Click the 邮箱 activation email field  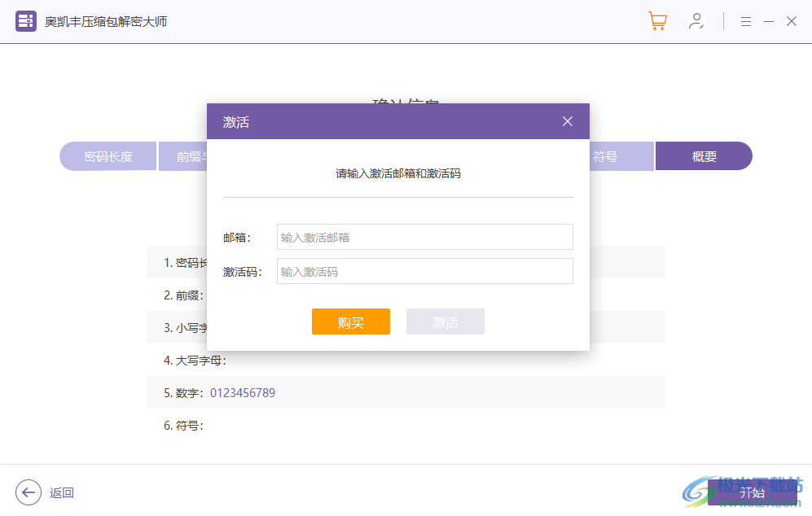click(x=424, y=237)
